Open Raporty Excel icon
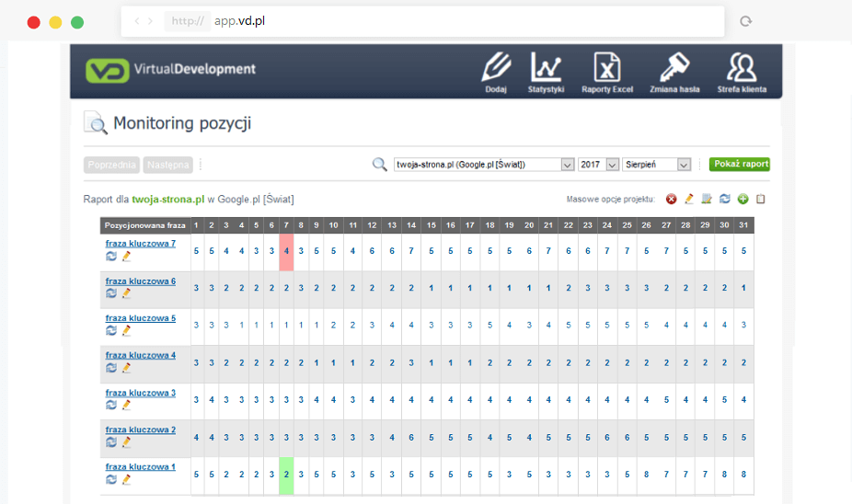852x504 pixels. 607,73
